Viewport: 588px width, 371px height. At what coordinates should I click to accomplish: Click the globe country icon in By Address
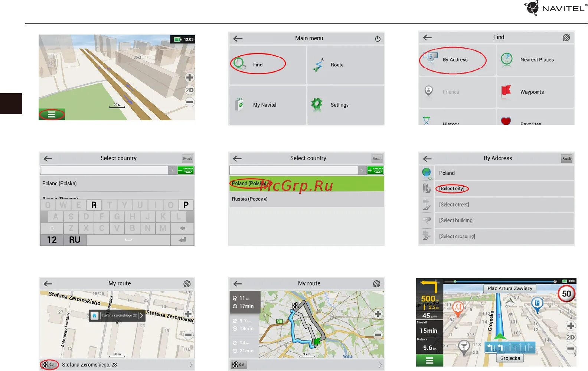tap(427, 173)
